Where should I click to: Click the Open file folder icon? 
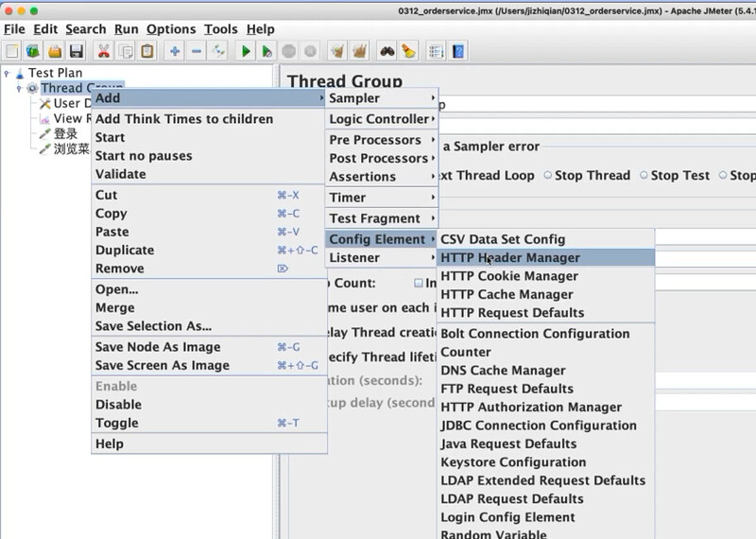pos(55,51)
